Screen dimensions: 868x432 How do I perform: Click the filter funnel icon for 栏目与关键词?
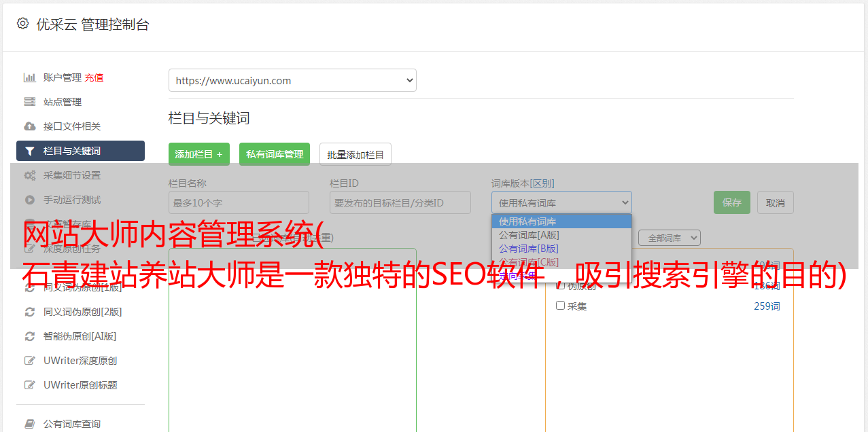[x=30, y=151]
